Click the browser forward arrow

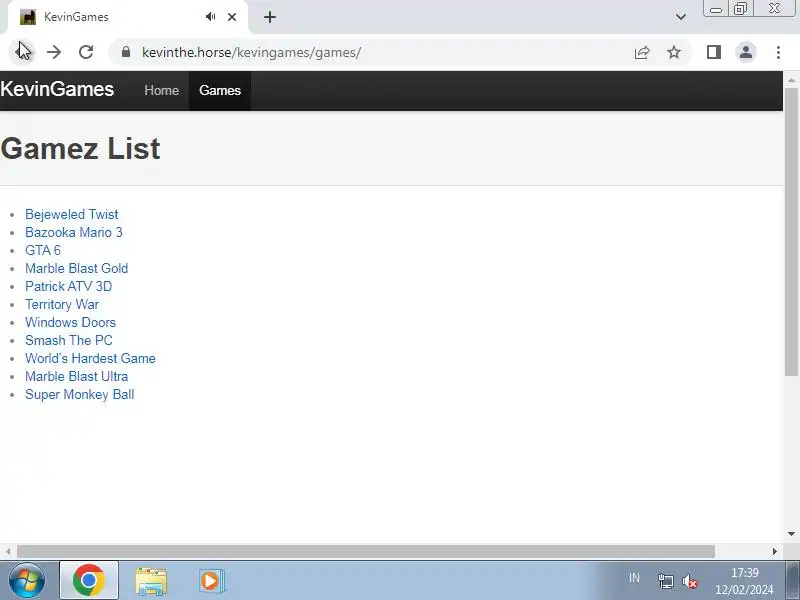(54, 52)
